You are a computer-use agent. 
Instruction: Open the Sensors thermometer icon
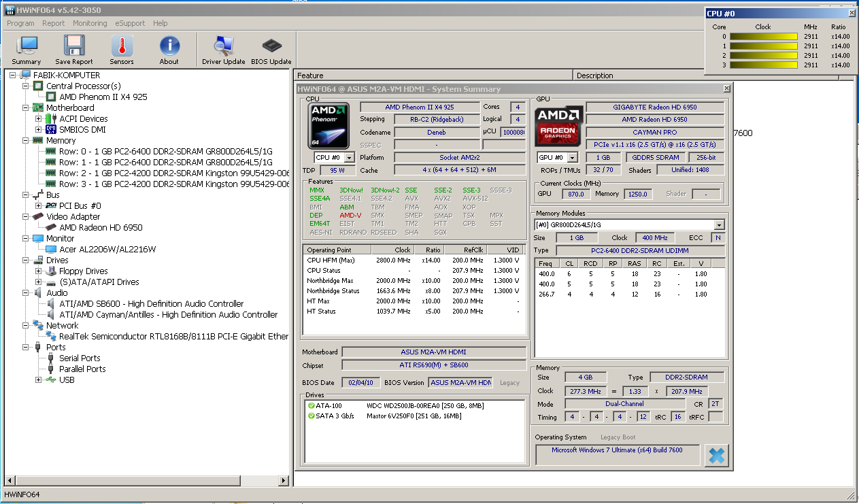coord(122,50)
